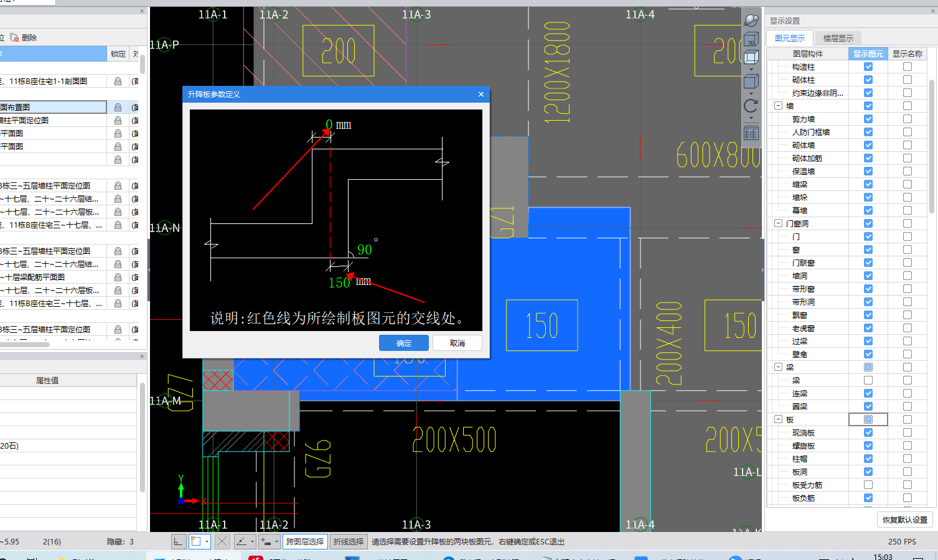Click the 图层构件 column header
This screenshot has height=560, width=938.
(x=808, y=54)
